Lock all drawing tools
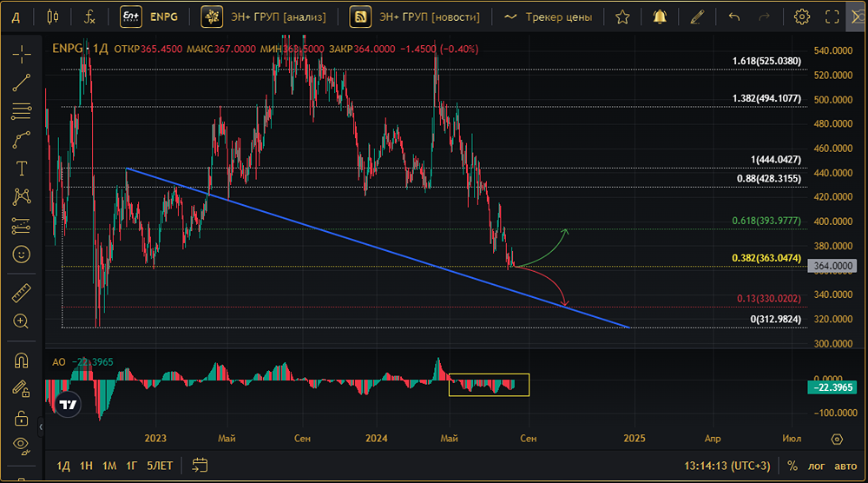 (x=22, y=418)
